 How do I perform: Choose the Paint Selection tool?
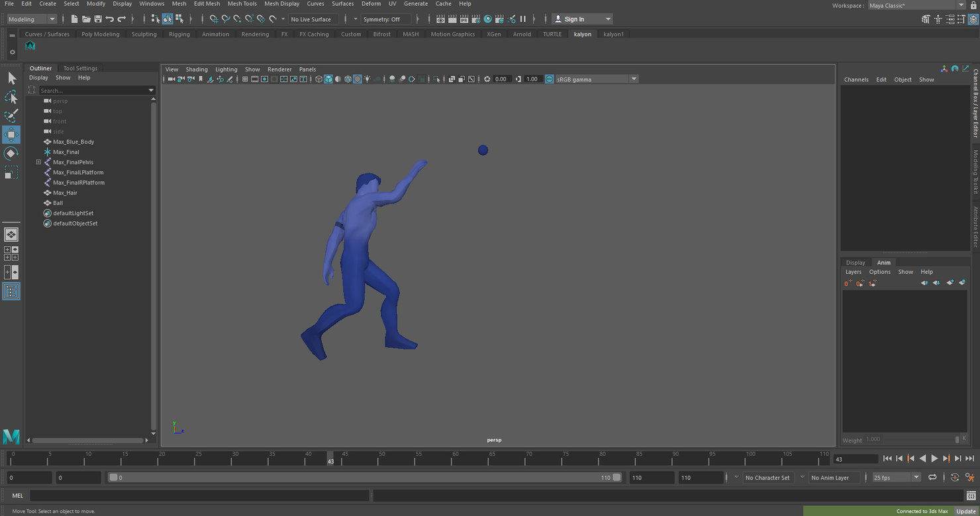(x=12, y=116)
